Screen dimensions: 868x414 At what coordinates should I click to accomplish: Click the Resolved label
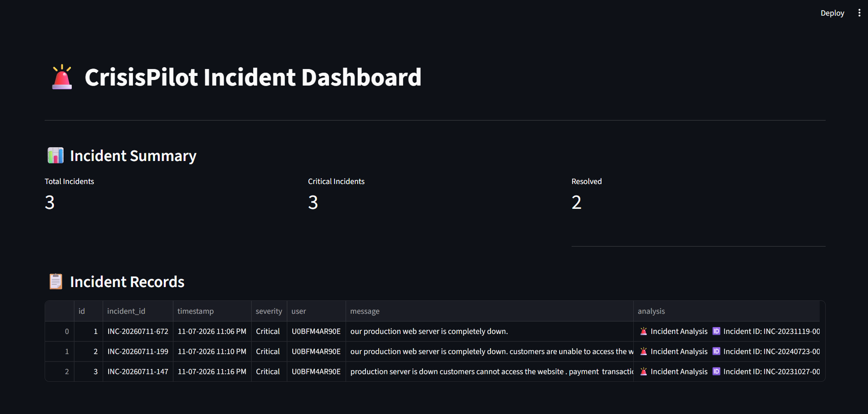click(586, 181)
